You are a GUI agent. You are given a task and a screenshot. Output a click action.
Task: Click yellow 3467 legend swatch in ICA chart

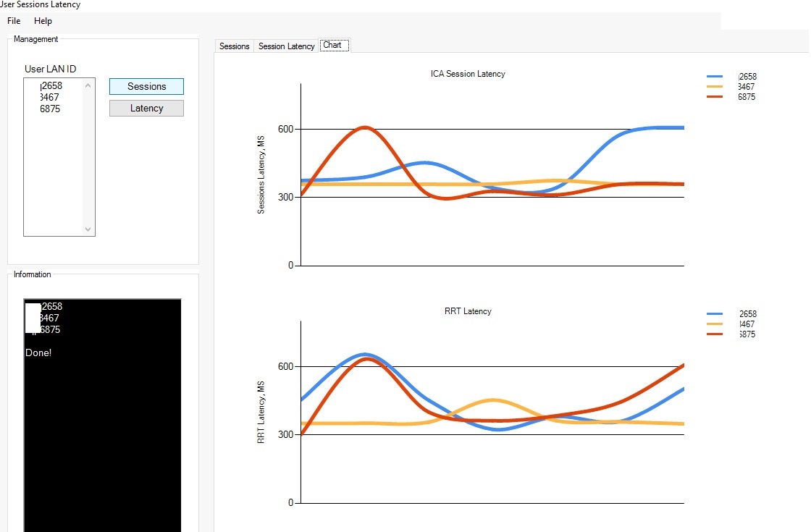pos(715,86)
